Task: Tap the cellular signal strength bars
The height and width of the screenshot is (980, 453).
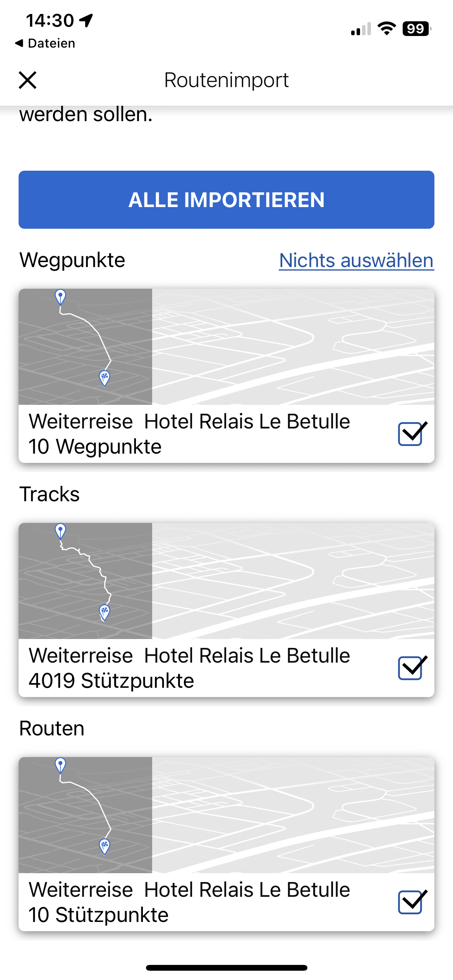Action: click(361, 29)
